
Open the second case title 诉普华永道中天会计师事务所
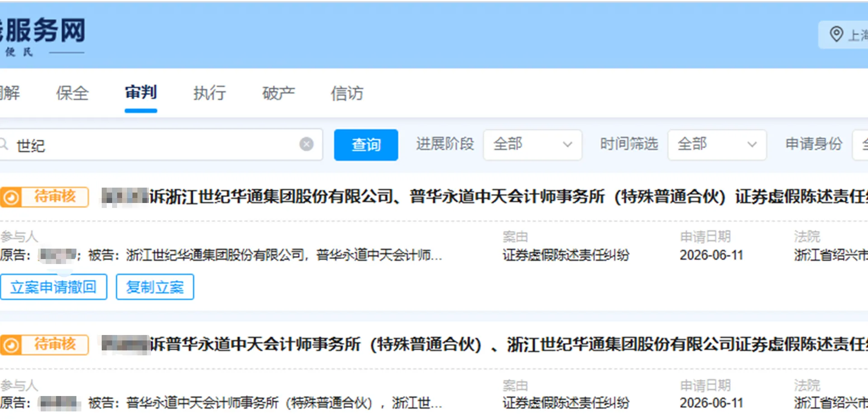click(x=485, y=344)
